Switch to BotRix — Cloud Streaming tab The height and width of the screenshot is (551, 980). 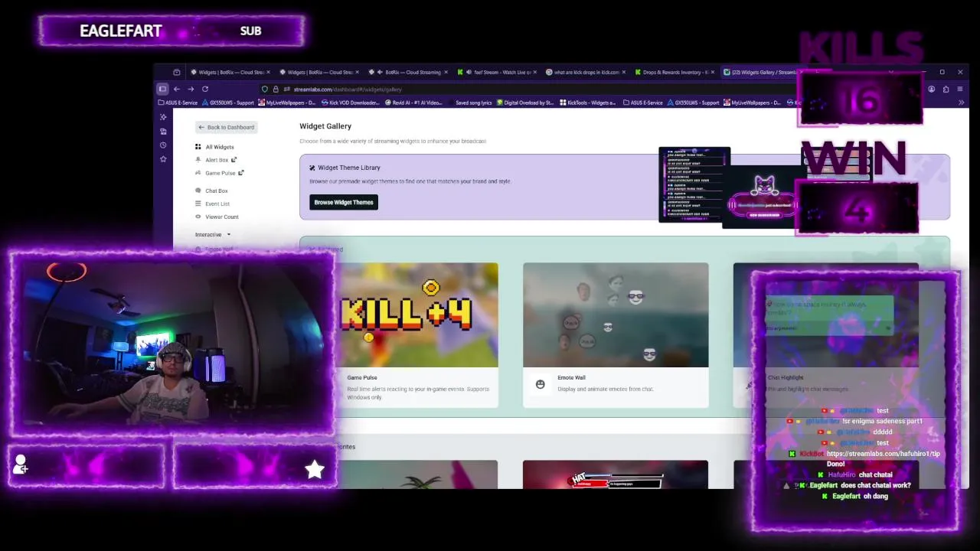click(410, 72)
